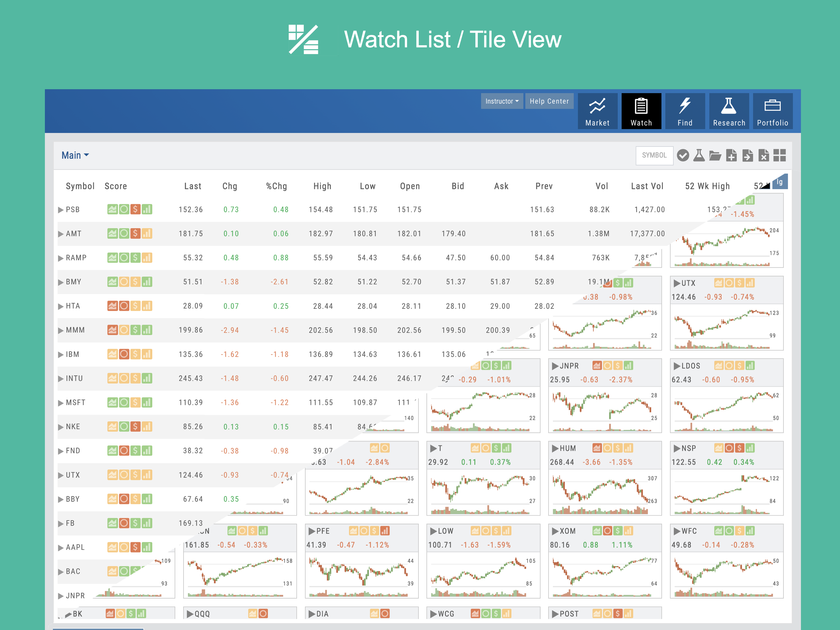Click the new list plus-document icon
The width and height of the screenshot is (840, 630).
[x=731, y=155]
